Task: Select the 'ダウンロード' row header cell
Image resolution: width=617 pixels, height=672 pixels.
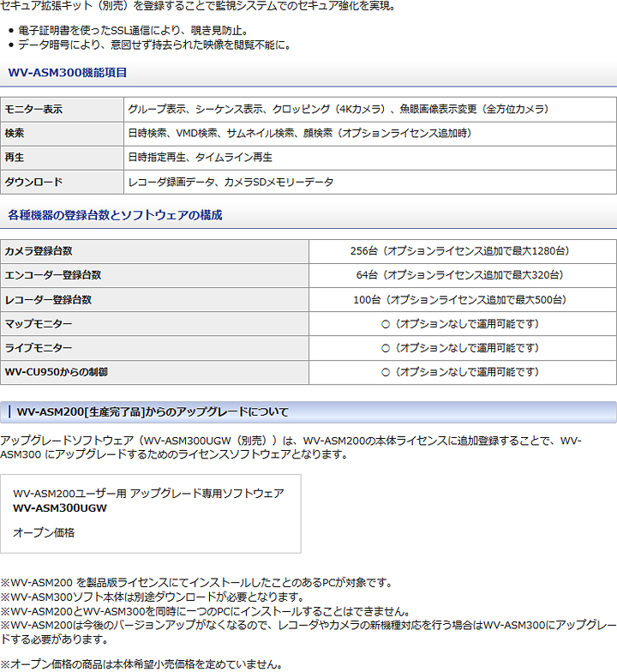Action: click(62, 182)
